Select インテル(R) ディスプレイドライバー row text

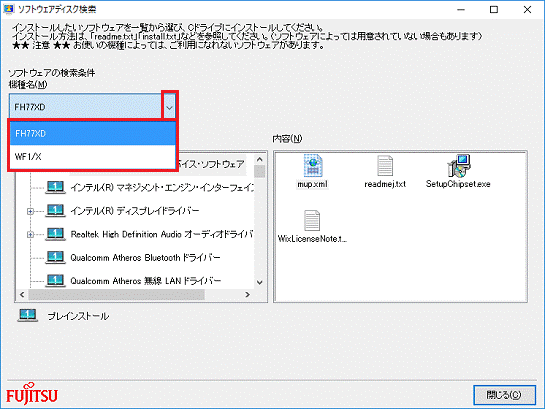[135, 211]
